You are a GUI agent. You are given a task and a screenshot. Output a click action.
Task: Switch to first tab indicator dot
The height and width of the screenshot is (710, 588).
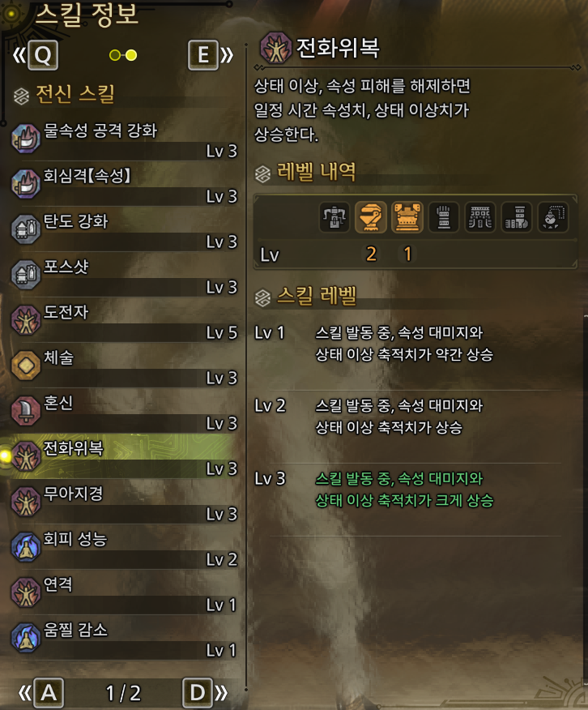tap(115, 55)
